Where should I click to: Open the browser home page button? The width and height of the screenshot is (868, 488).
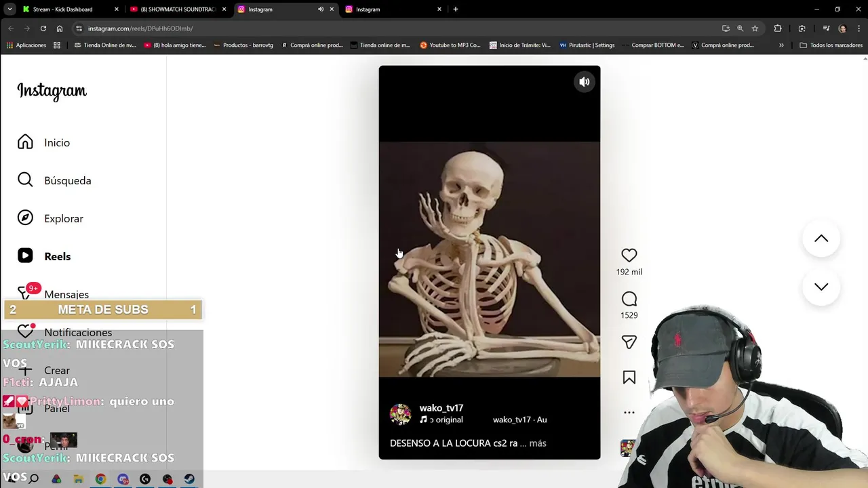60,28
